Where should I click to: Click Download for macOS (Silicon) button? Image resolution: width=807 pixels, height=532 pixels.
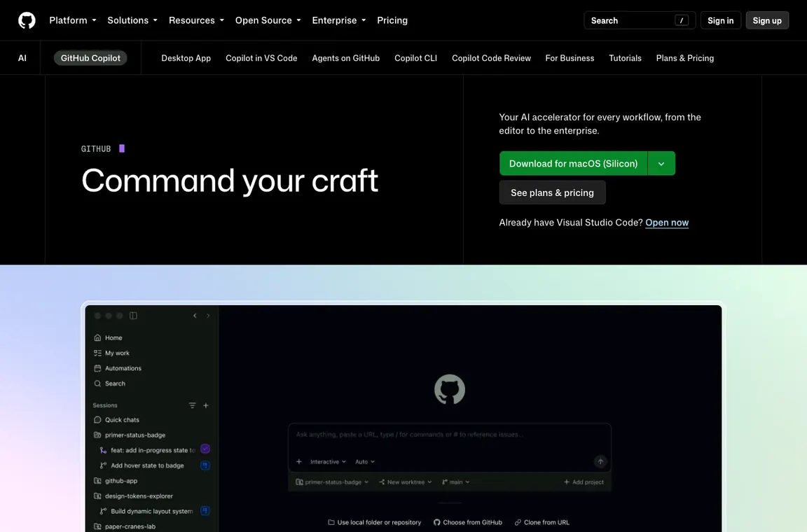click(x=573, y=164)
